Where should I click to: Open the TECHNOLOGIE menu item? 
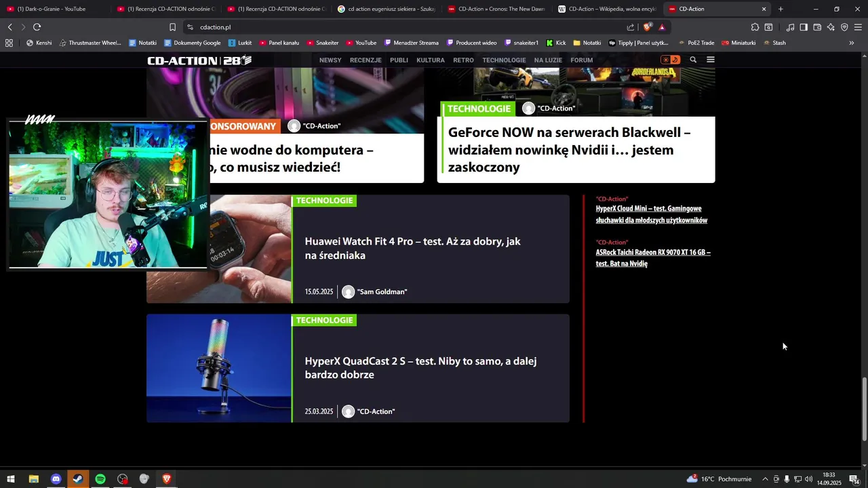click(x=504, y=60)
